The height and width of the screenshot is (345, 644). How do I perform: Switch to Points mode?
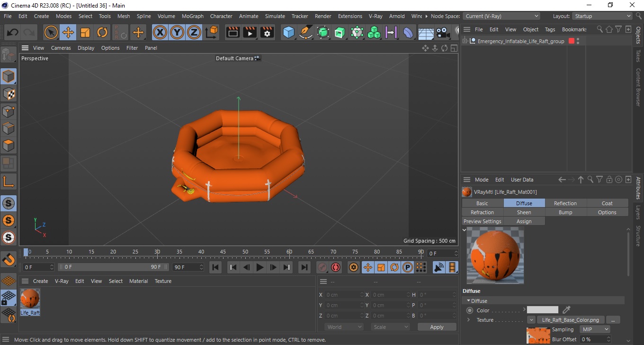pos(9,111)
